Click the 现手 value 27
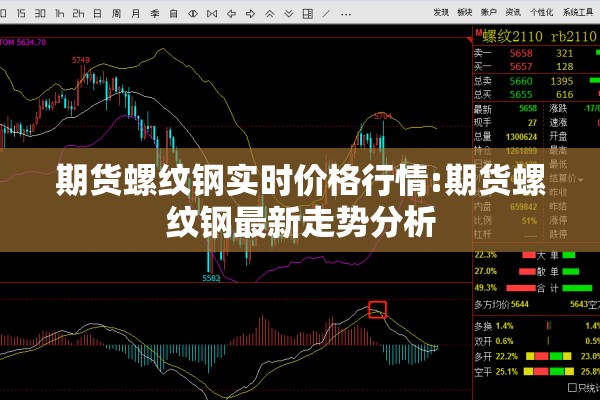 click(533, 122)
